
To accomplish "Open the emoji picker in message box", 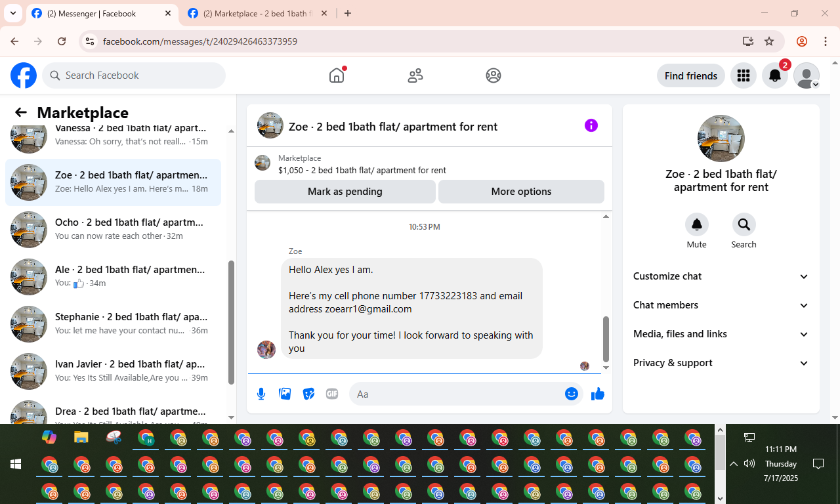I will point(572,394).
